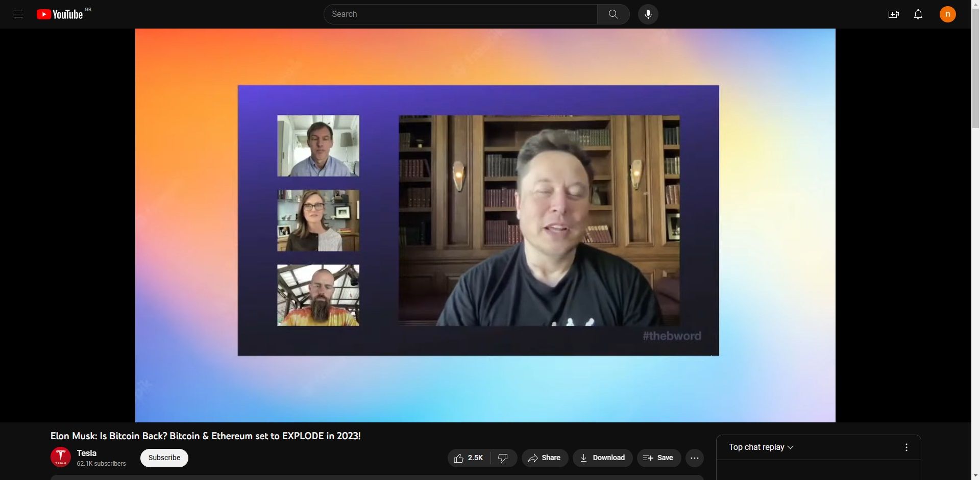The height and width of the screenshot is (480, 980).
Task: Click the video title link
Action: click(205, 436)
